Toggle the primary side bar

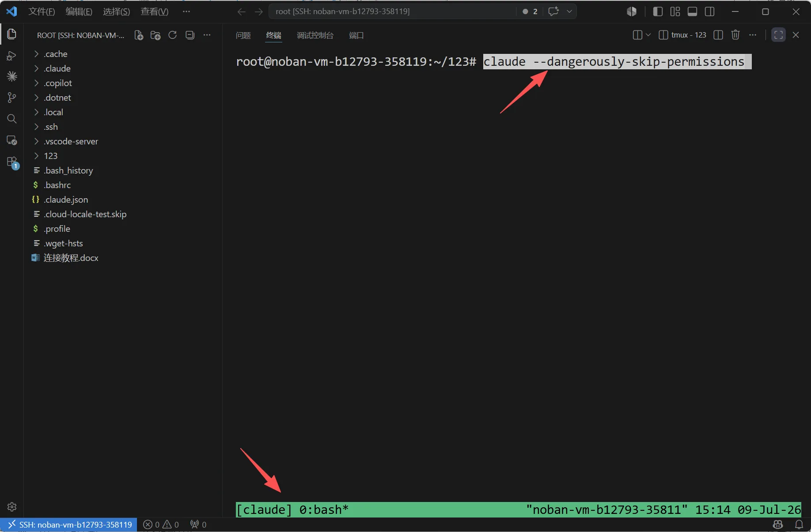658,12
